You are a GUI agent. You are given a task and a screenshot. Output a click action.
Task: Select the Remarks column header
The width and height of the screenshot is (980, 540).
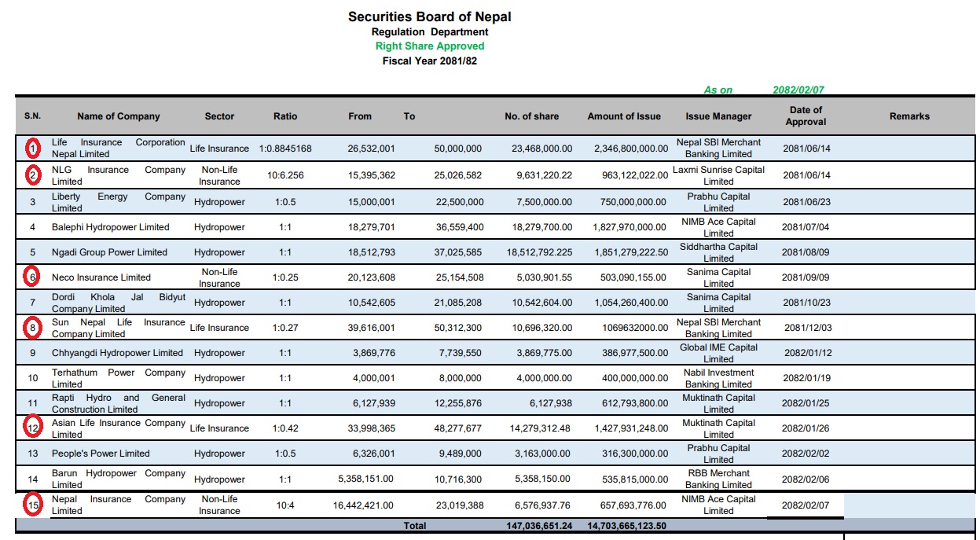pyautogui.click(x=909, y=116)
